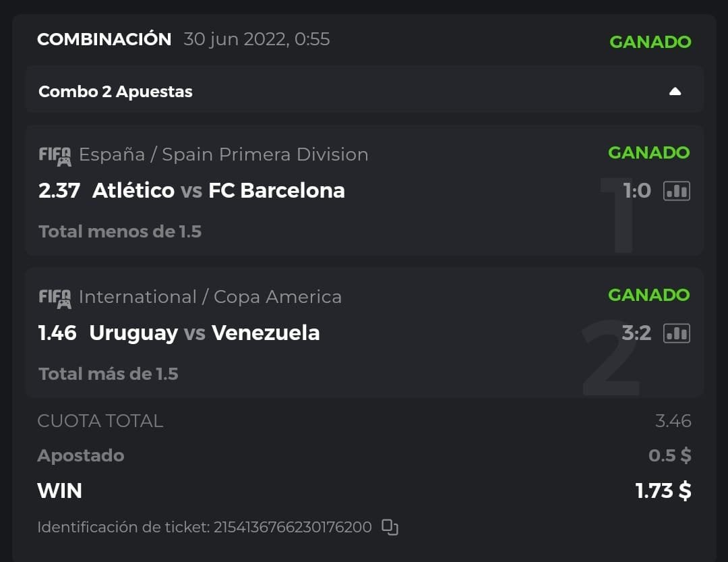Open stats icon for Atlético vs Barcelona
The height and width of the screenshot is (562, 728).
(x=677, y=191)
